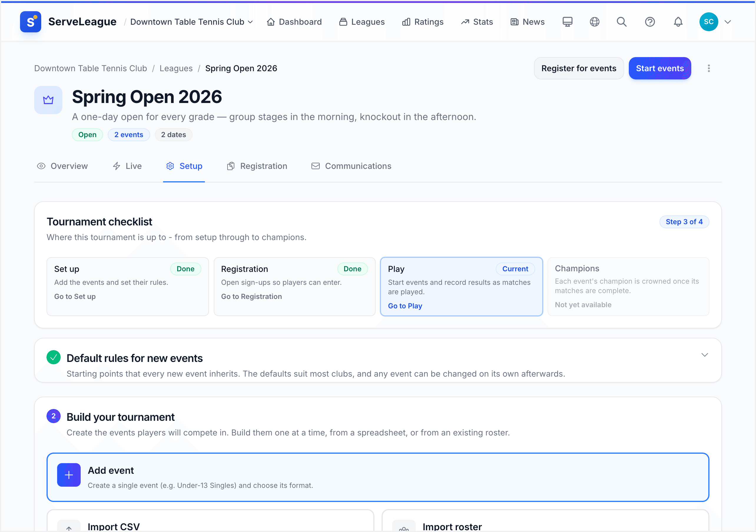Click the globe icon in top bar
756x532 pixels.
tap(595, 22)
